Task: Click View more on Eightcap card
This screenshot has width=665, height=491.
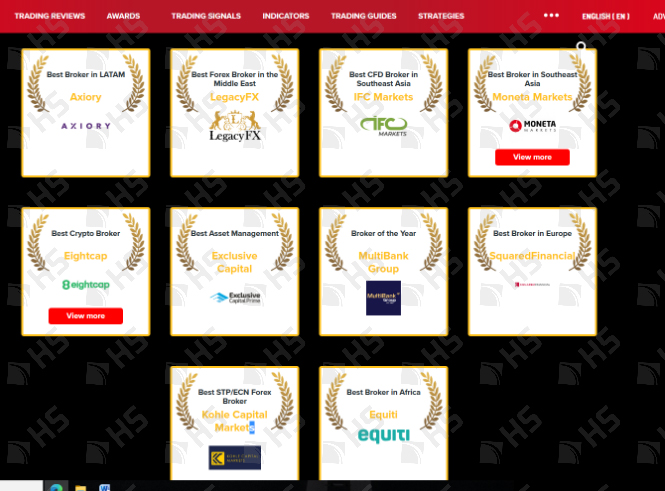Action: click(x=86, y=316)
